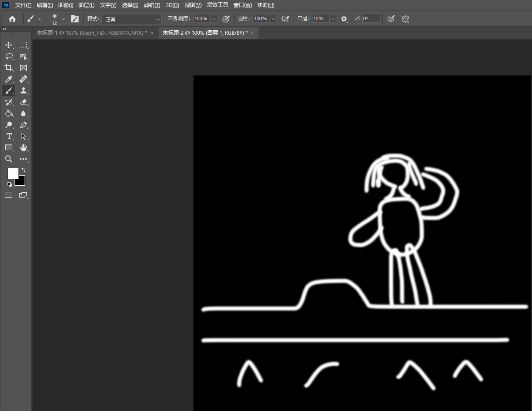
Task: Open the flow (流量) percentage dropdown arrow
Action: pyautogui.click(x=273, y=19)
